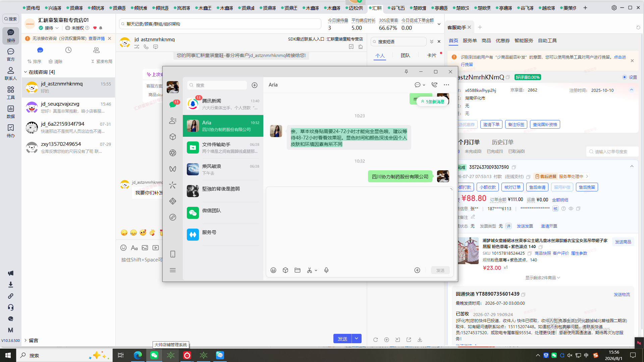This screenshot has height=362, width=644.
Task: Click 发送商品 link for pajama product
Action: 623,242
